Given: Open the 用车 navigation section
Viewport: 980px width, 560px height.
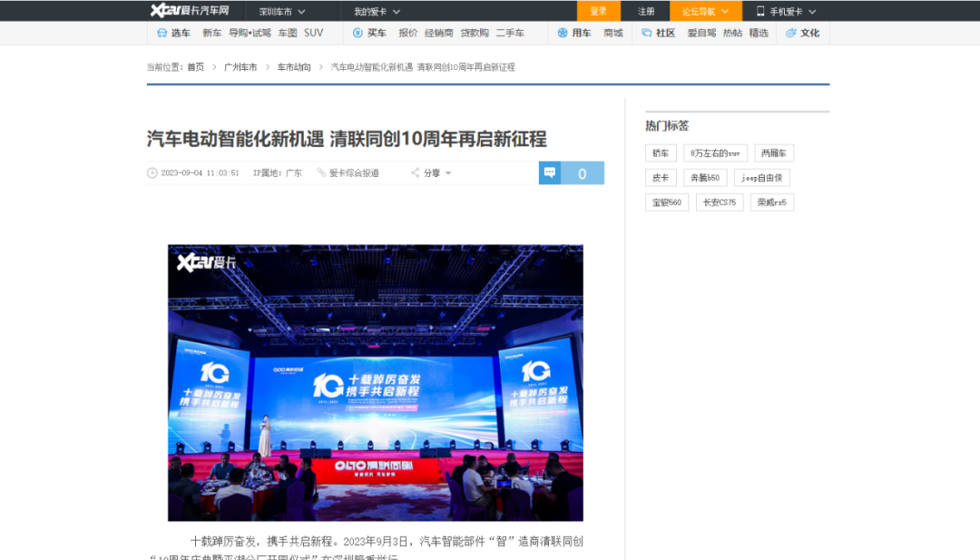Looking at the screenshot, I should (x=582, y=33).
